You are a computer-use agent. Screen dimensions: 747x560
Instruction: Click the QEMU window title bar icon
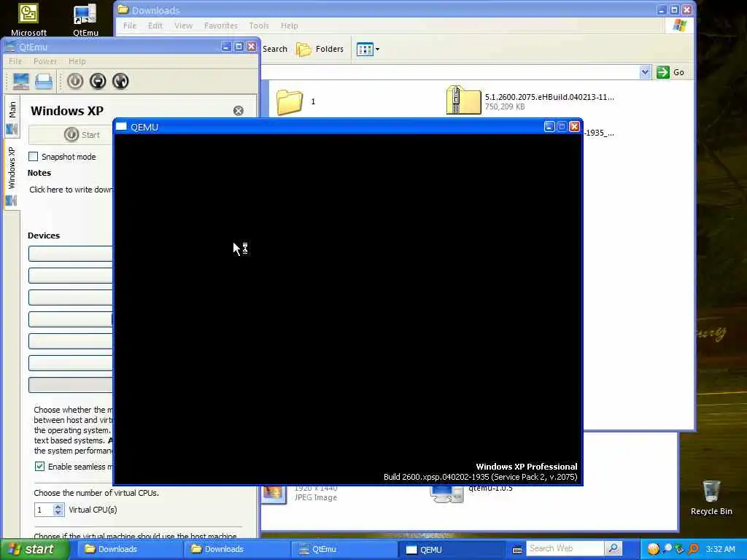[x=122, y=127]
